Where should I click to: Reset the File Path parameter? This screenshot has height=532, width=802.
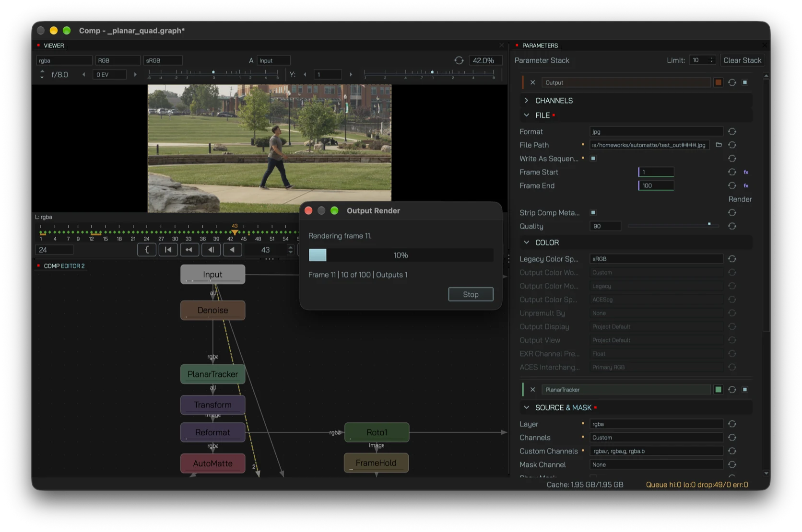pyautogui.click(x=732, y=145)
